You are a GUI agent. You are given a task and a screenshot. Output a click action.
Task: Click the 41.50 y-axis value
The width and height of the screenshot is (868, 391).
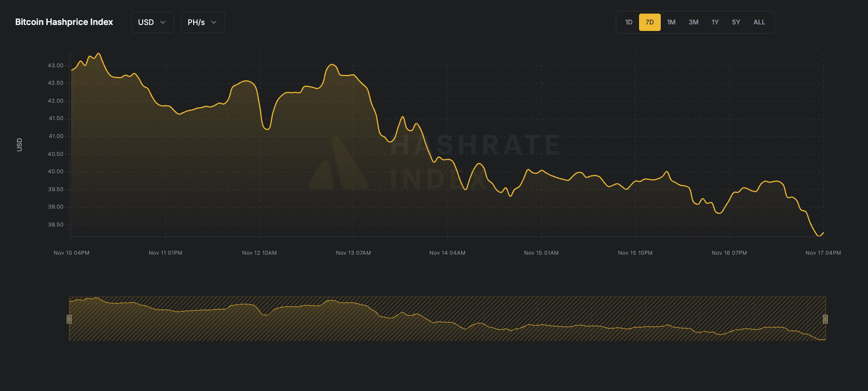[x=56, y=118]
